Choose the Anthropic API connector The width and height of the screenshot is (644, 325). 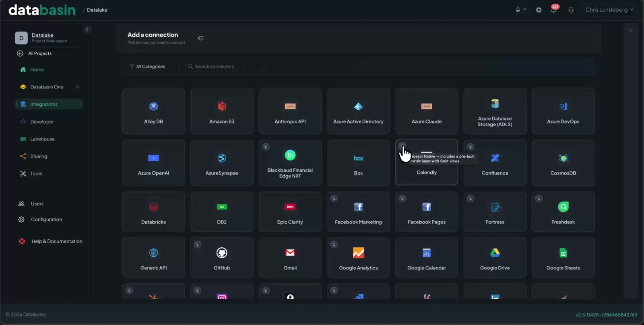(290, 111)
